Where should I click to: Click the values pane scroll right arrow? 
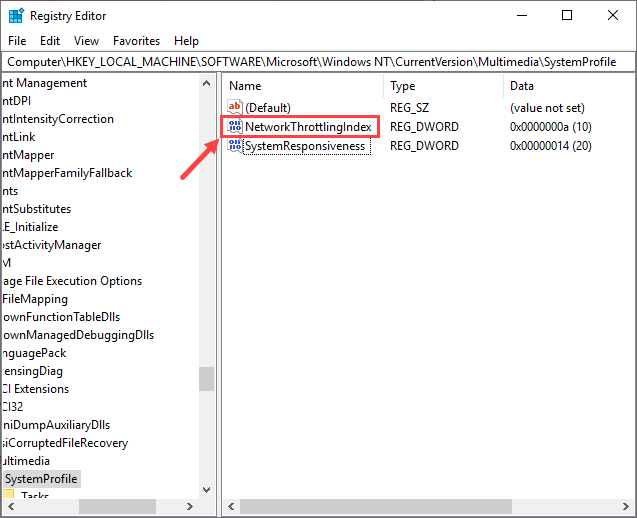pos(626,507)
